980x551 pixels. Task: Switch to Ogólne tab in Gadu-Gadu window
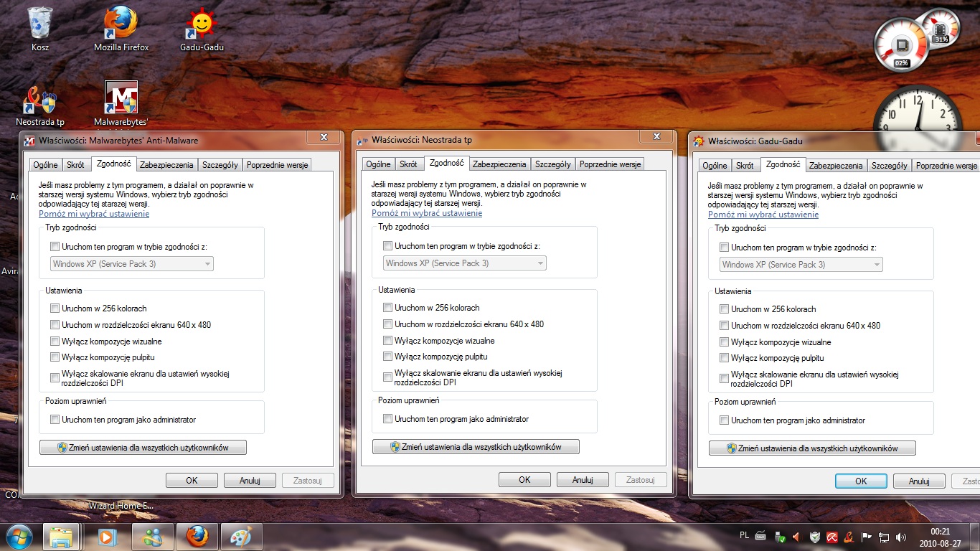click(715, 166)
